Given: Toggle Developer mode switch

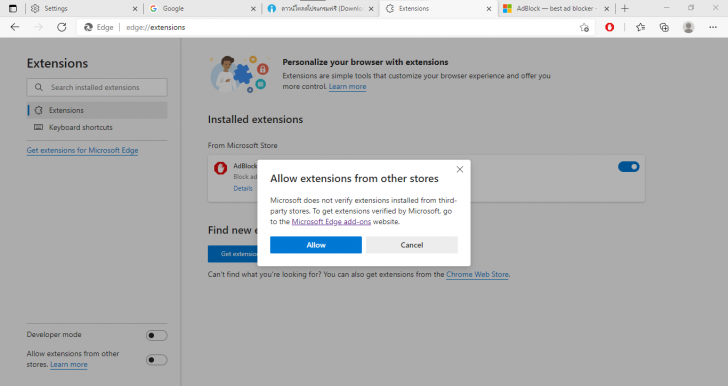Looking at the screenshot, I should pyautogui.click(x=156, y=335).
